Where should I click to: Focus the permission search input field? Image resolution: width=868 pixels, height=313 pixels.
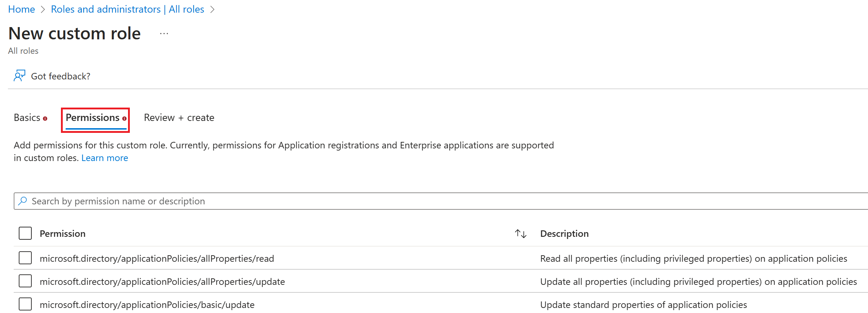441,201
